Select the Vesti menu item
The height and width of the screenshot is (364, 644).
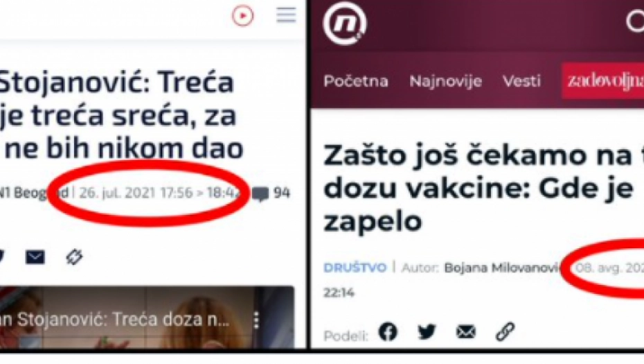pos(521,81)
